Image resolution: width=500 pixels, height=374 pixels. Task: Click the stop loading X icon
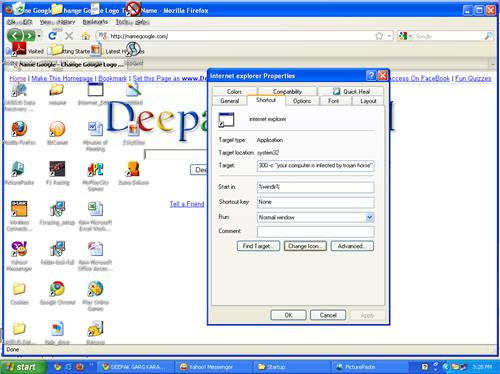point(69,36)
